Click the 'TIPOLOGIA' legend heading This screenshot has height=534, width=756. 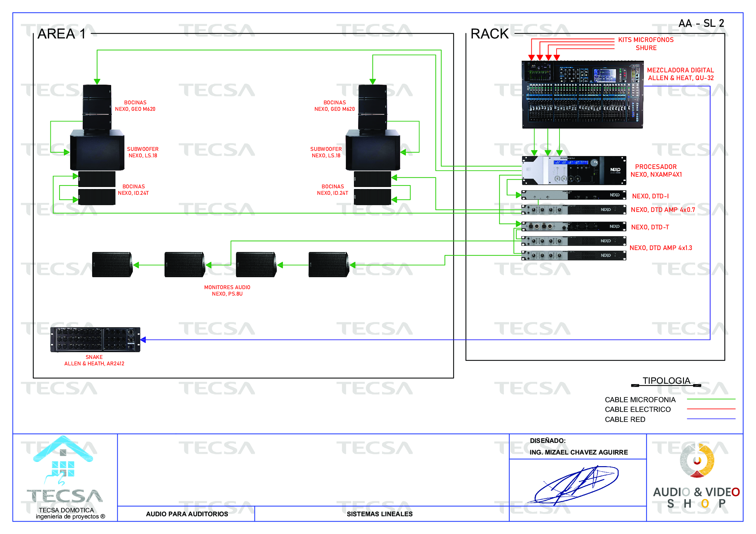click(666, 381)
